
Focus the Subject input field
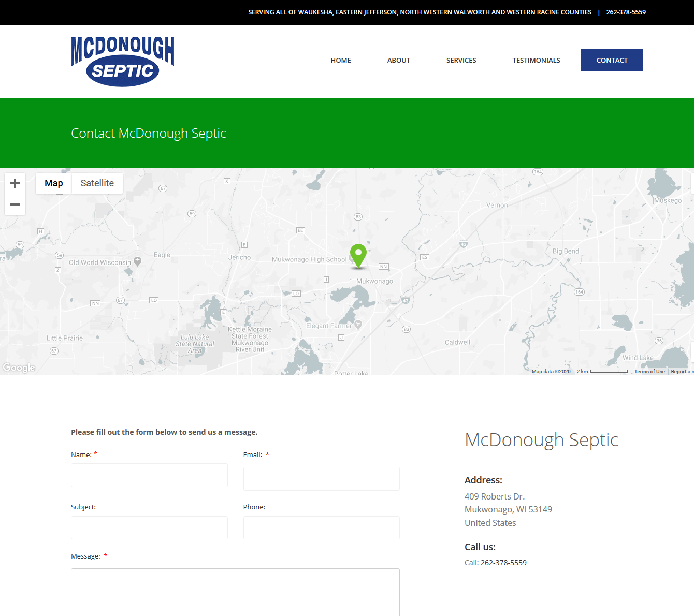click(149, 527)
